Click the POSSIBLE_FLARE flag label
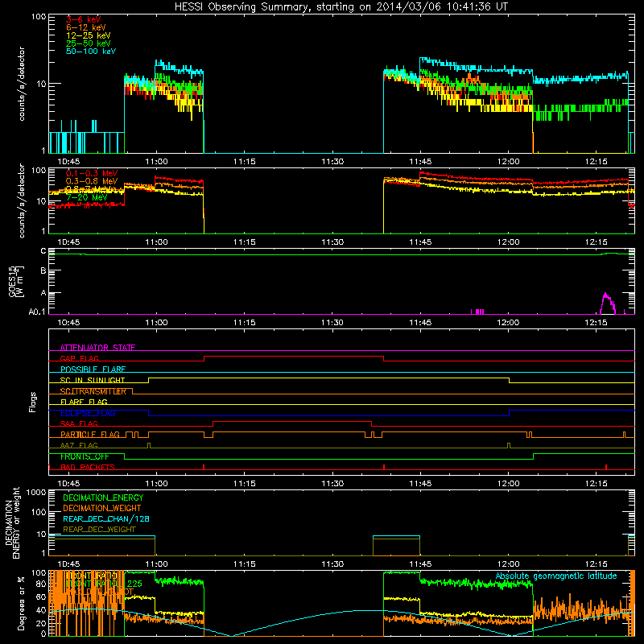 pyautogui.click(x=93, y=369)
